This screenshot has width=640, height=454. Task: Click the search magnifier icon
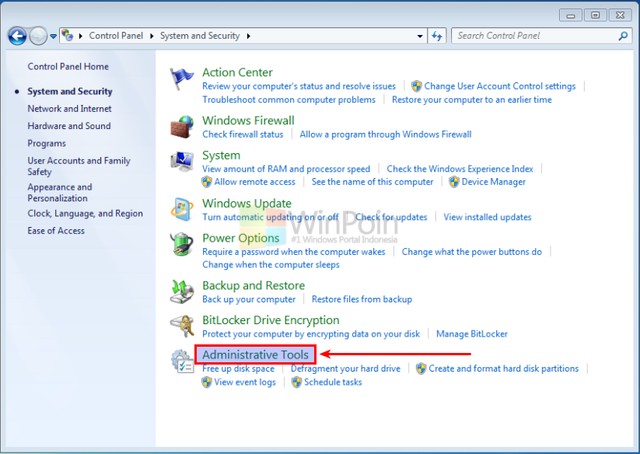[623, 36]
